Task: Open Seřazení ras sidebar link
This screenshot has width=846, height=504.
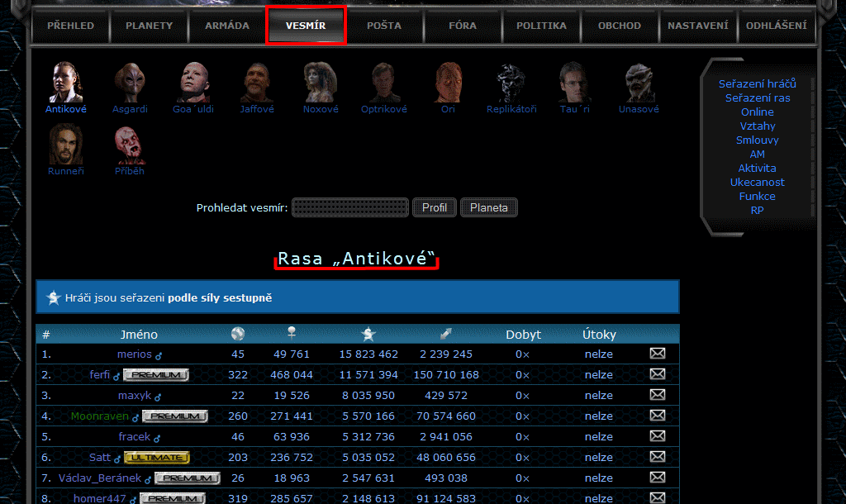Action: (x=758, y=98)
